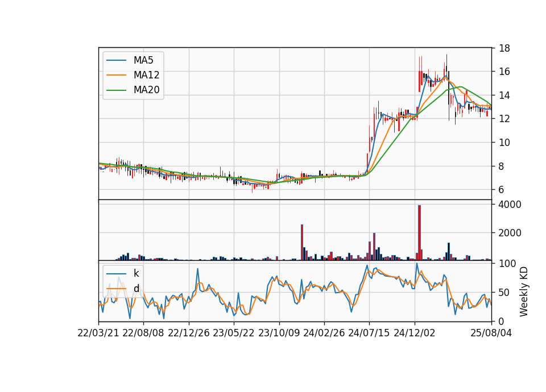Click the MA12 legend label
This screenshot has height=392, width=546.
click(x=146, y=75)
